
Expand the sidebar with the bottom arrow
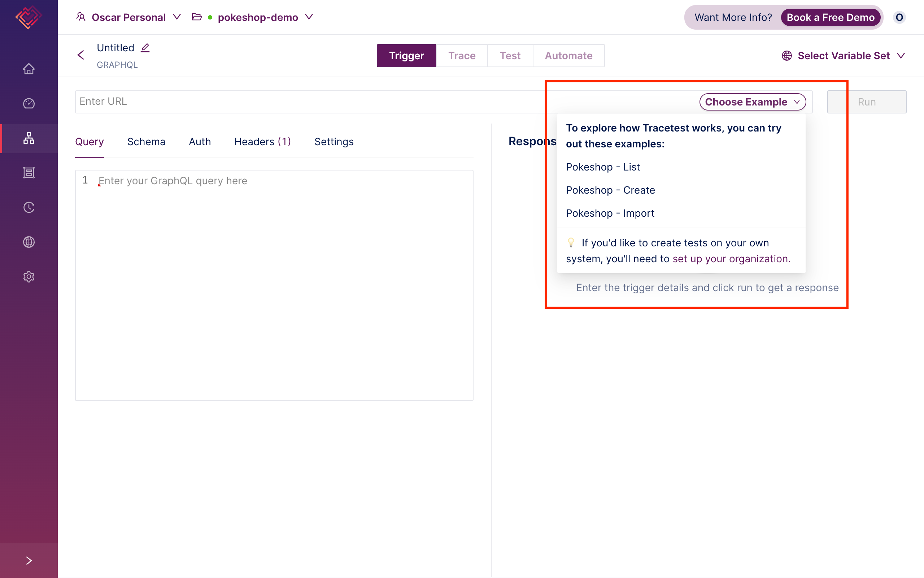tap(29, 560)
